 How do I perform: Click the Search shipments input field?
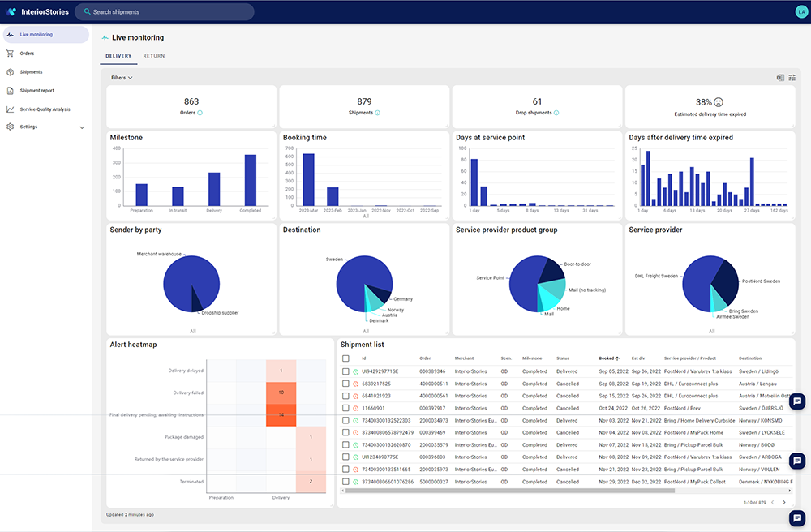point(165,12)
